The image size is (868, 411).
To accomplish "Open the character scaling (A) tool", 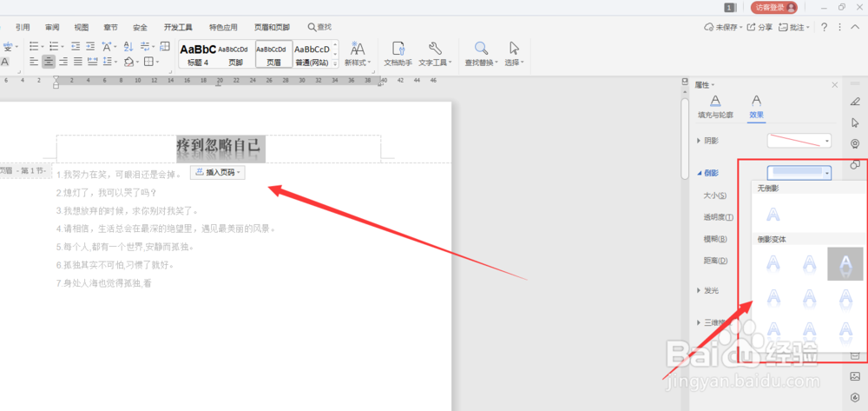I will tap(107, 46).
